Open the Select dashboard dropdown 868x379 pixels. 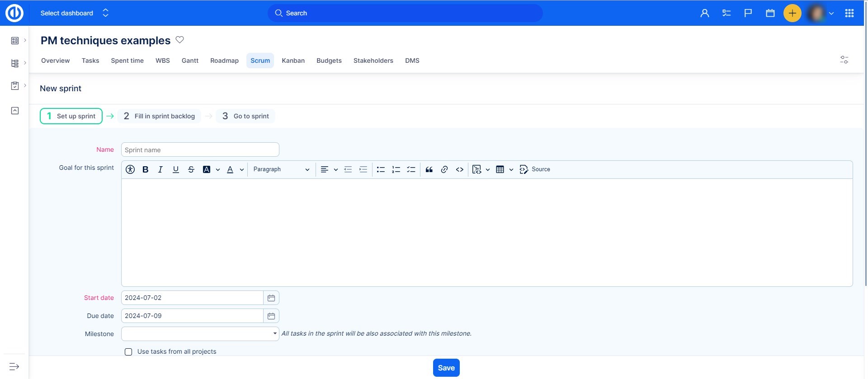tap(75, 13)
